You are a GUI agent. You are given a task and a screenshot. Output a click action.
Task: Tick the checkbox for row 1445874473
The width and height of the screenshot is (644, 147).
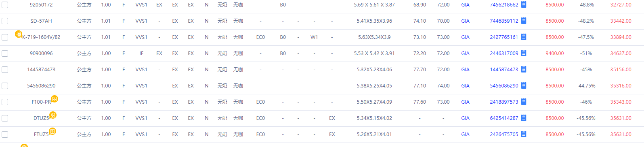click(x=5, y=70)
